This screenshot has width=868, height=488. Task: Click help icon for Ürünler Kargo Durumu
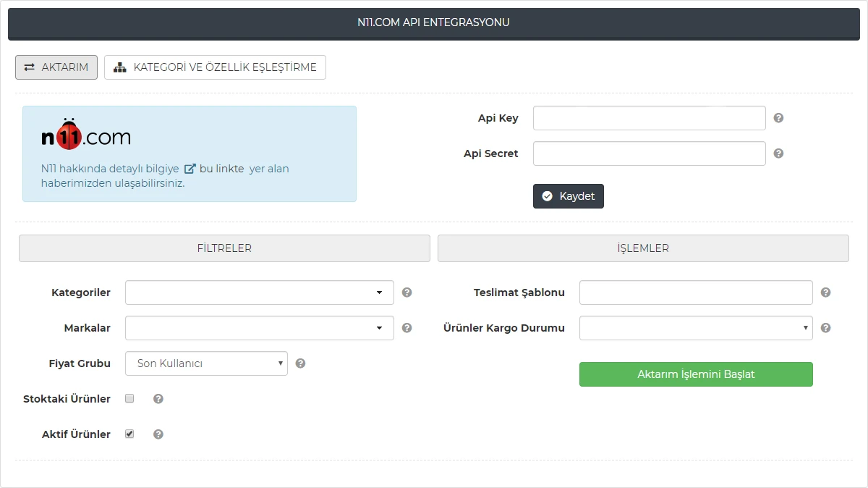825,328
